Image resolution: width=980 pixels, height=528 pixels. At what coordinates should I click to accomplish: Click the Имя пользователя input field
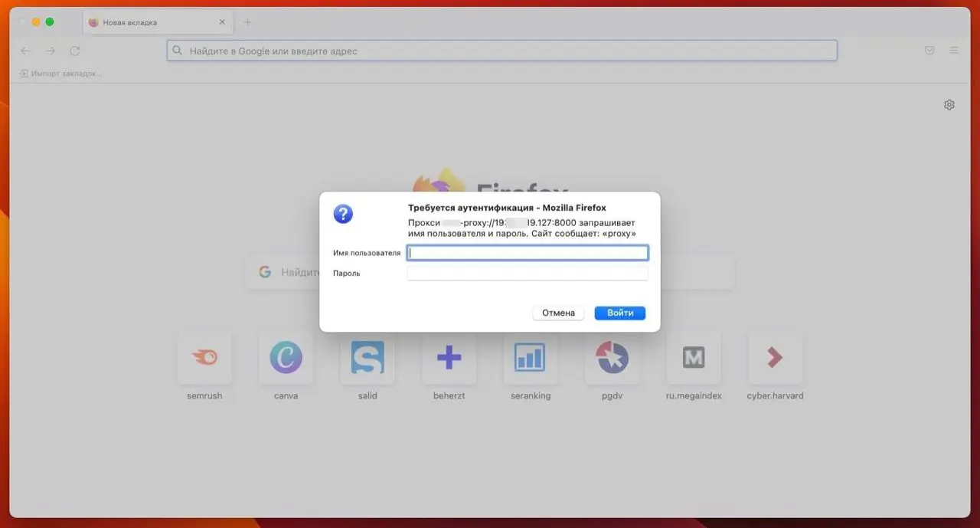pos(527,252)
